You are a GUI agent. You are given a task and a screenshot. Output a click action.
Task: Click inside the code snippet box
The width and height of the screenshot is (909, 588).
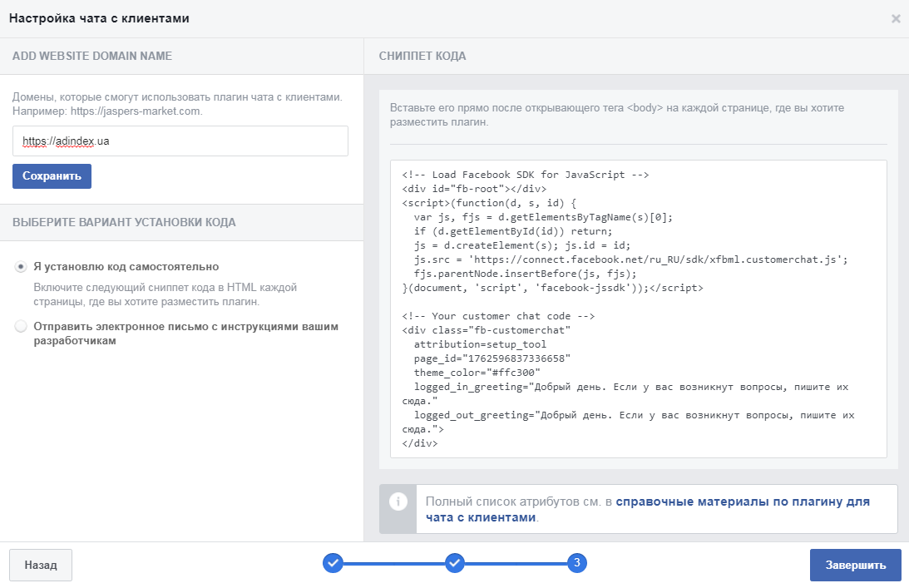click(638, 309)
